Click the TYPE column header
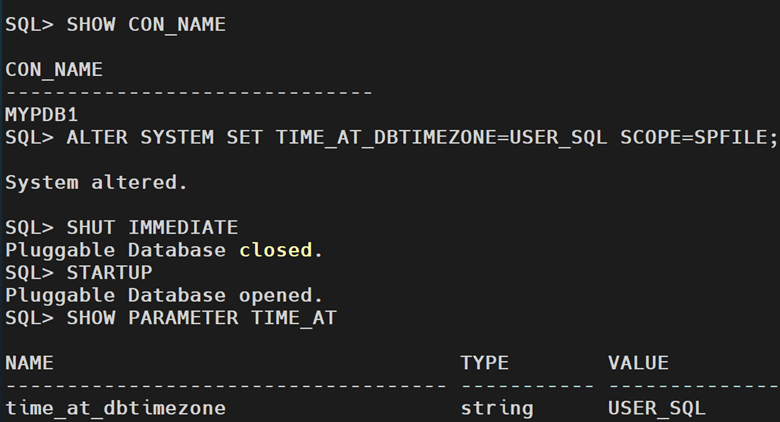Image resolution: width=780 pixels, height=422 pixels. 485,363
